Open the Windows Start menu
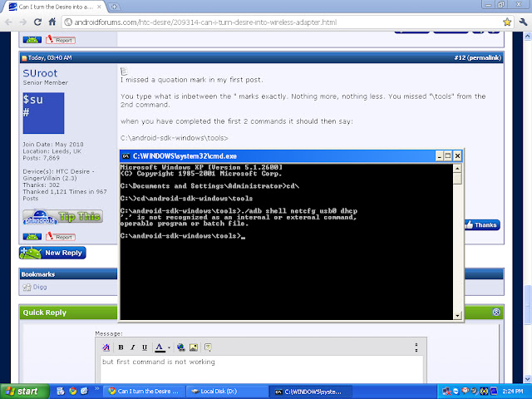532x399 pixels. (24, 392)
